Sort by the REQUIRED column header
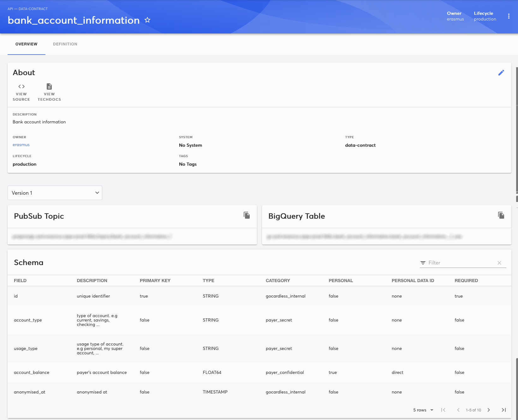The image size is (518, 420). click(466, 281)
